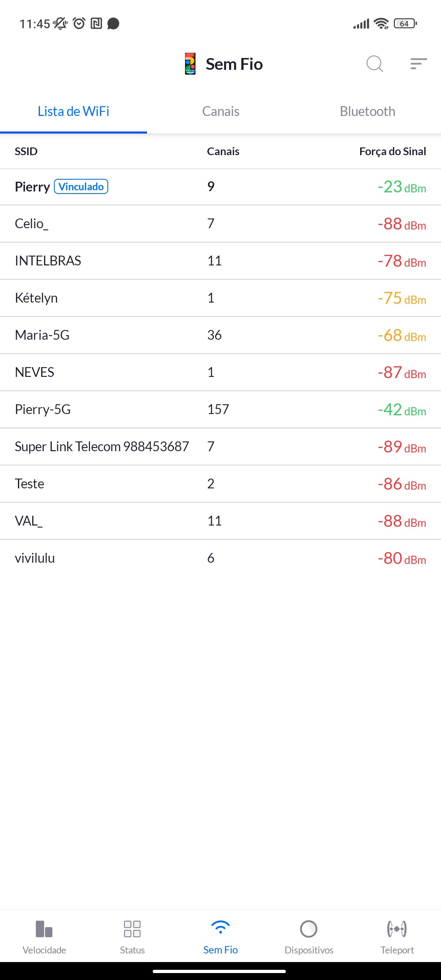
Task: Sort by Força do Sinal column header
Action: point(392,151)
